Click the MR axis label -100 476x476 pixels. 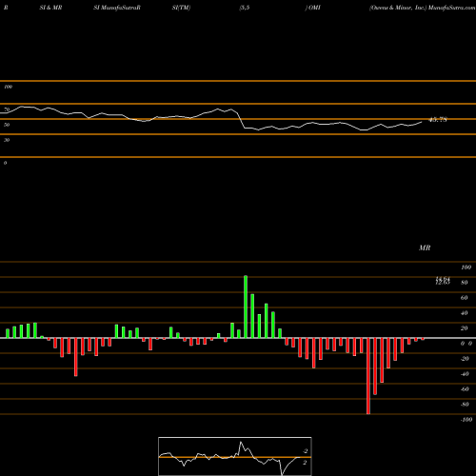[466, 420]
